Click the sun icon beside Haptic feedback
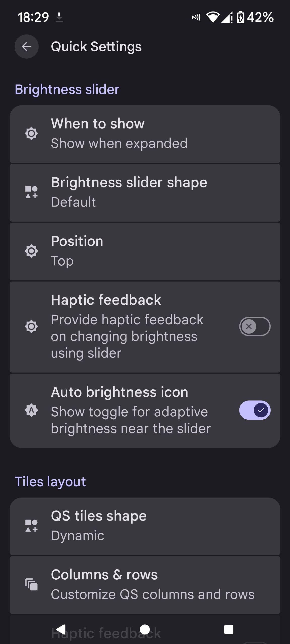The height and width of the screenshot is (644, 290). pyautogui.click(x=31, y=327)
